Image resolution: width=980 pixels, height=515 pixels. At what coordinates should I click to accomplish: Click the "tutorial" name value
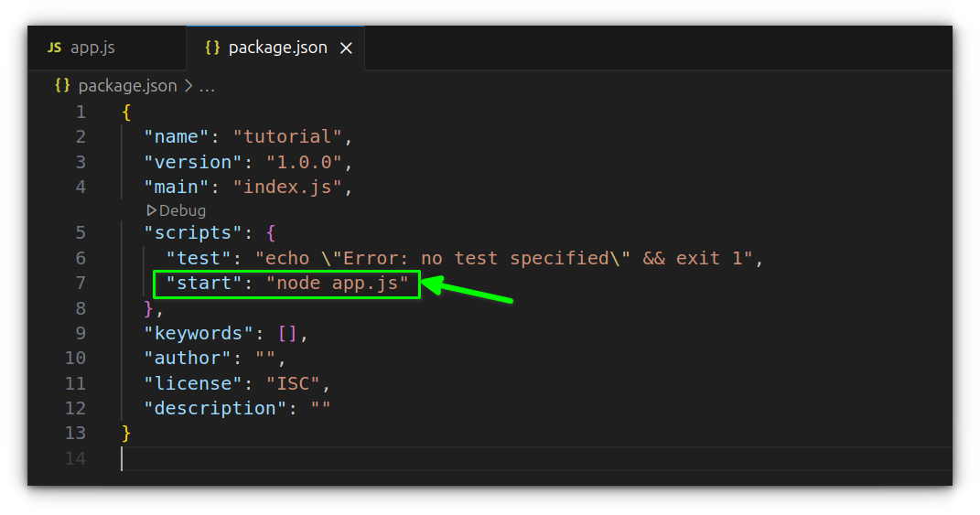coord(287,137)
